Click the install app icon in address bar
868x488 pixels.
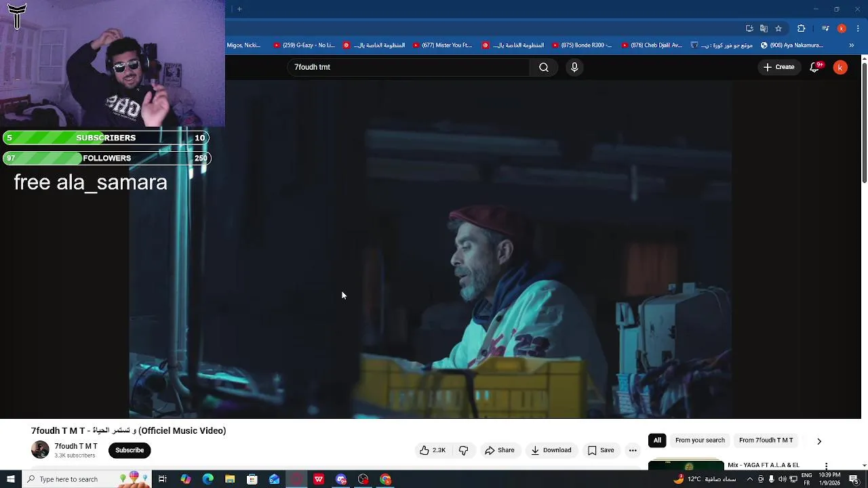click(x=749, y=28)
